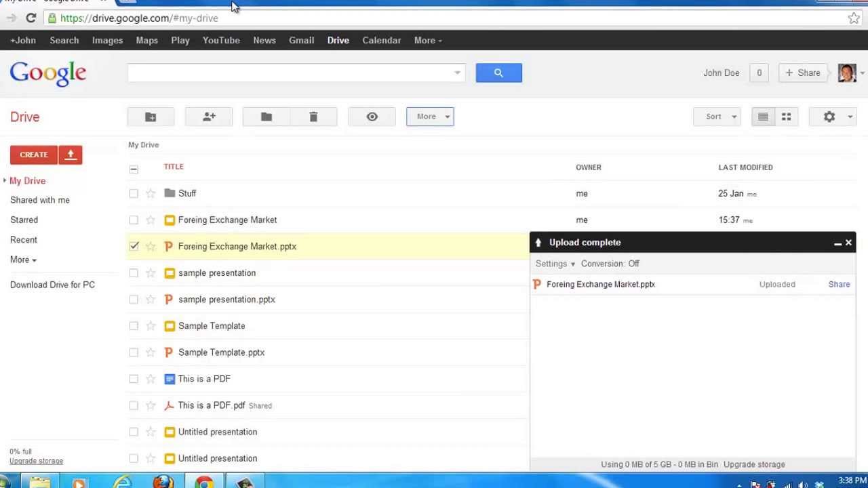The image size is (868, 488).
Task: Open Calendar from the Google bar
Action: tap(381, 40)
